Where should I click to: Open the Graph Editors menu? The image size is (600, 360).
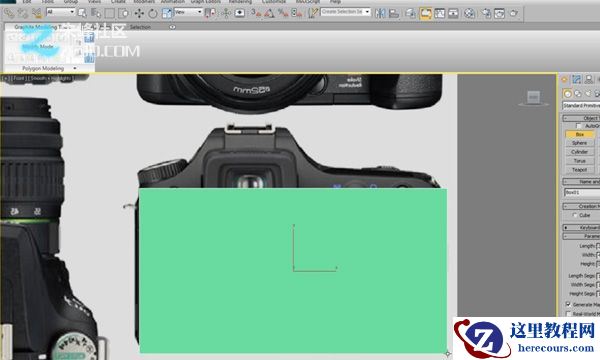[205, 2]
